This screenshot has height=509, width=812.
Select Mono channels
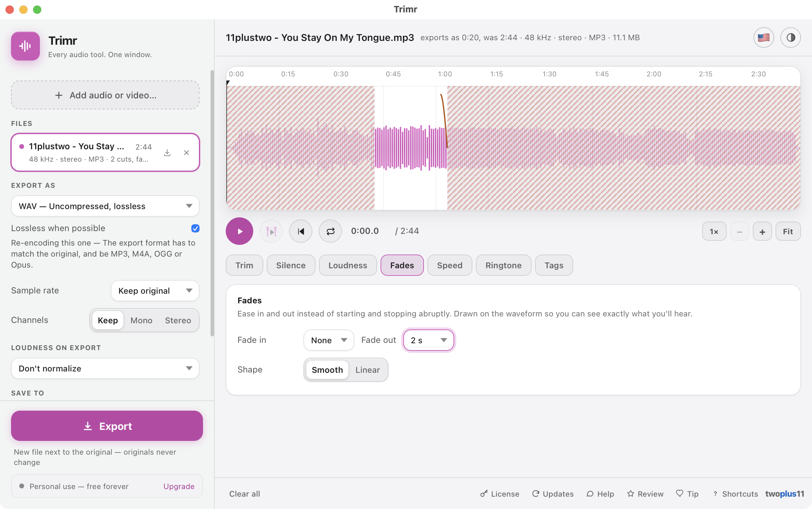141,320
